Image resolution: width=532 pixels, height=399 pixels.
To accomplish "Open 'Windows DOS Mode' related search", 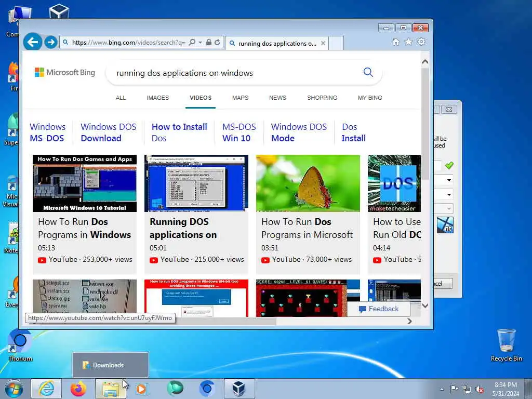I will click(299, 132).
